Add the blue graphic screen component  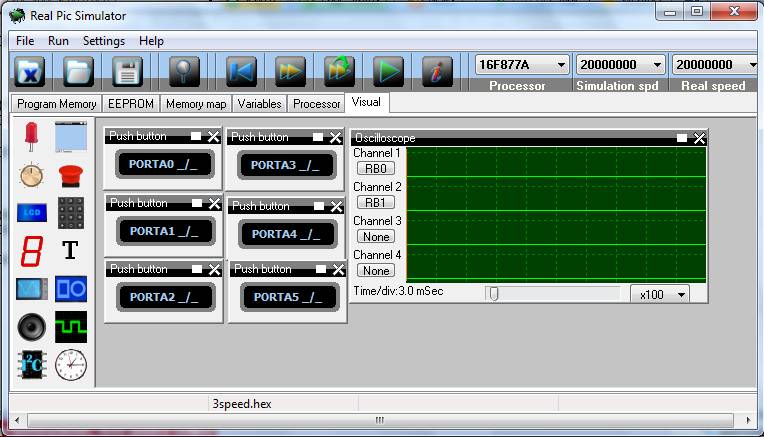32,289
